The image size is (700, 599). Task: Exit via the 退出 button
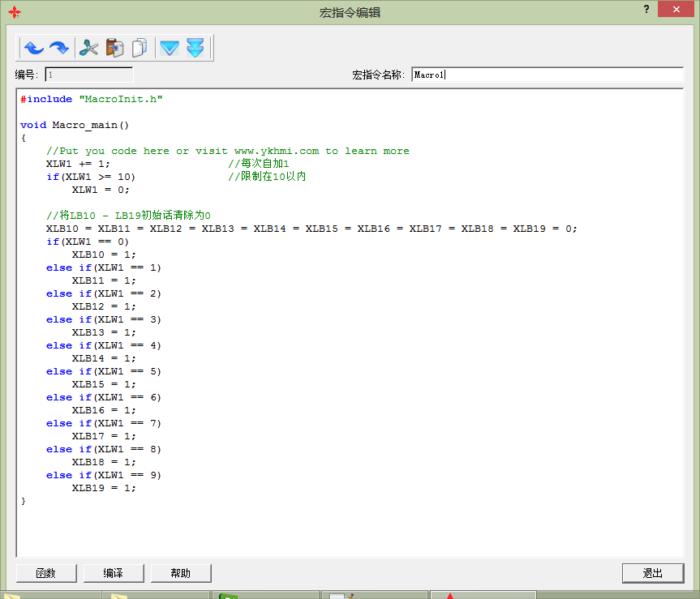(x=653, y=573)
